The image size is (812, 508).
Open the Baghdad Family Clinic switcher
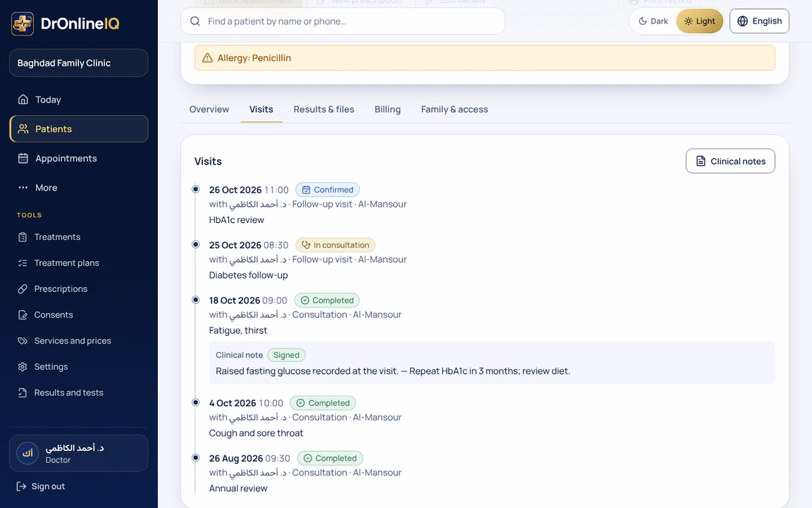(79, 63)
